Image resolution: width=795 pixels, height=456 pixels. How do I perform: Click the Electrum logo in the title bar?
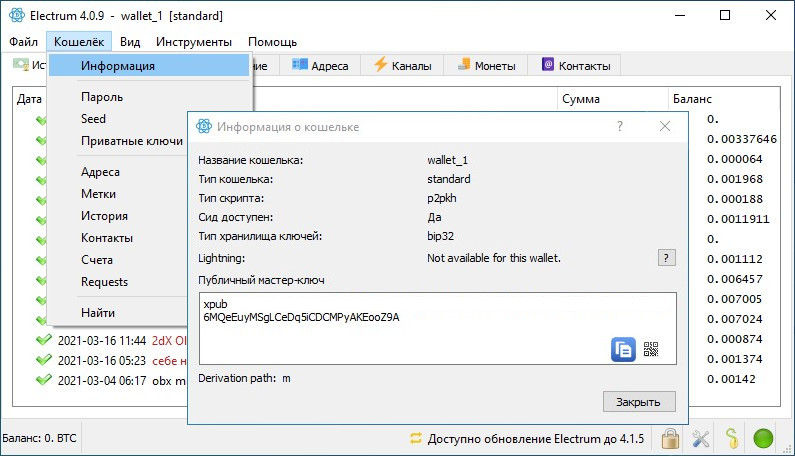tap(17, 15)
